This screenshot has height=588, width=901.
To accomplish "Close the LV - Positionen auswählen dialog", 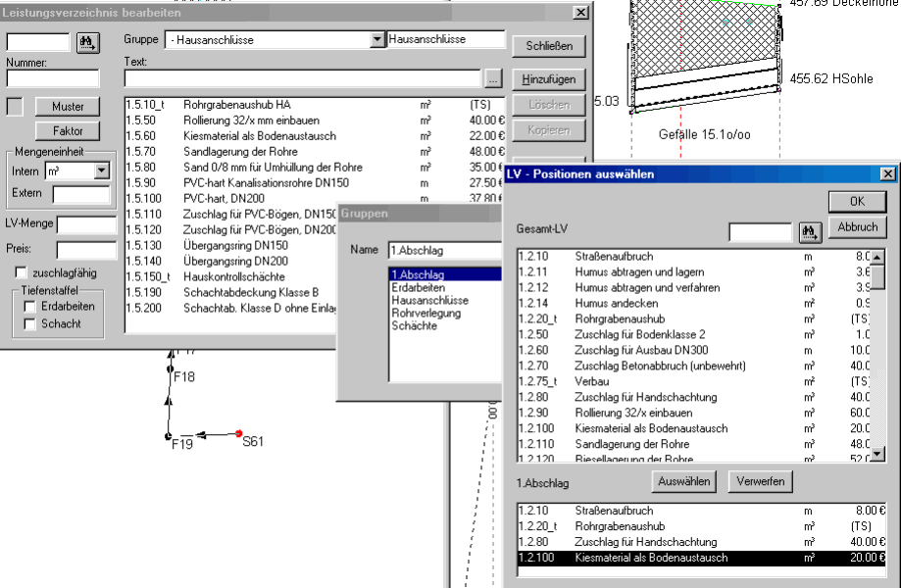I will pos(887,173).
